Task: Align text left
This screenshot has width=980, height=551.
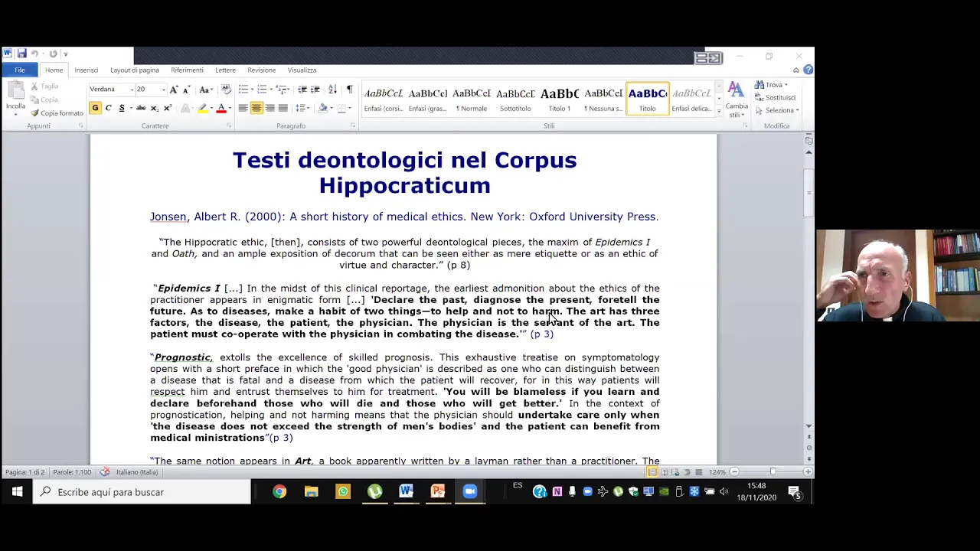Action: coord(243,108)
